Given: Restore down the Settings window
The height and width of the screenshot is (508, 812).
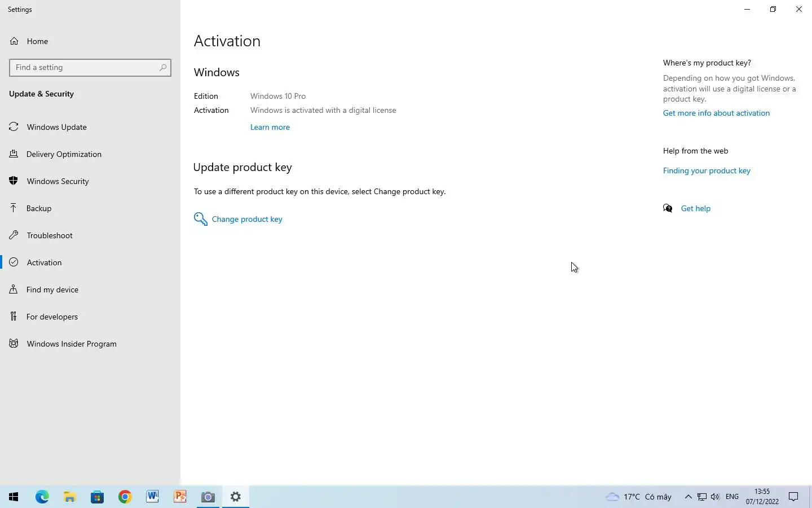Looking at the screenshot, I should point(773,9).
